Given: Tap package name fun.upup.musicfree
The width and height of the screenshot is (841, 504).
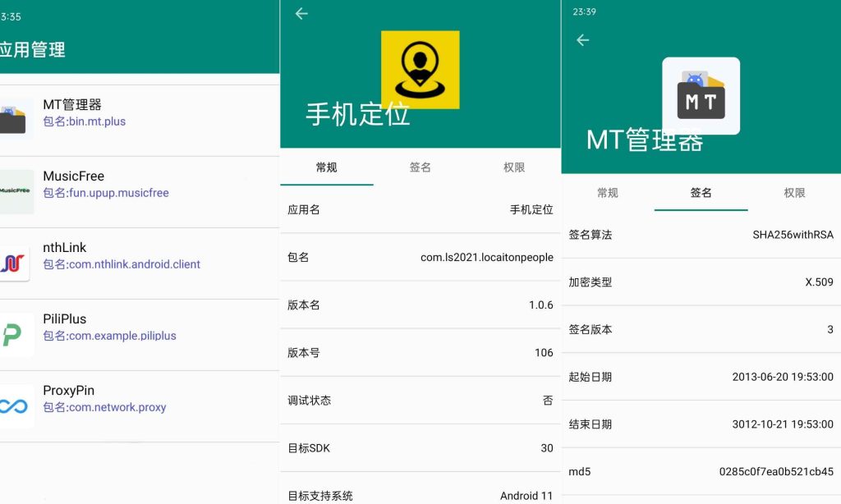Looking at the screenshot, I should click(x=106, y=193).
